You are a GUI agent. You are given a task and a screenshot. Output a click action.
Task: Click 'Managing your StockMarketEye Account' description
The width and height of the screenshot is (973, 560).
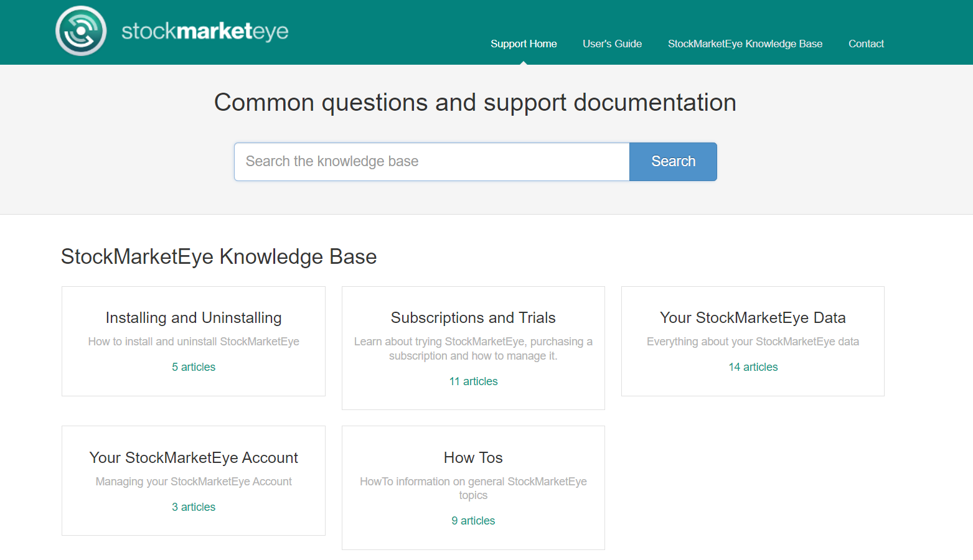click(194, 482)
